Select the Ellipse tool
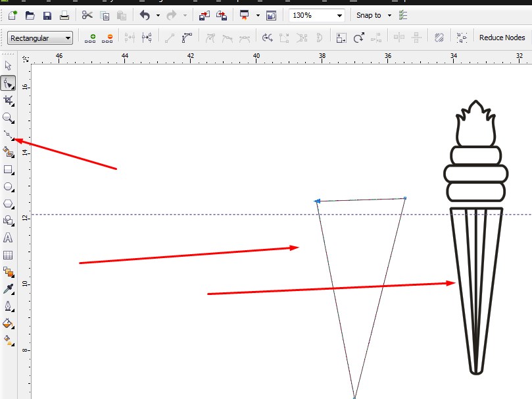Viewport: 532px width, 399px height. click(9, 186)
